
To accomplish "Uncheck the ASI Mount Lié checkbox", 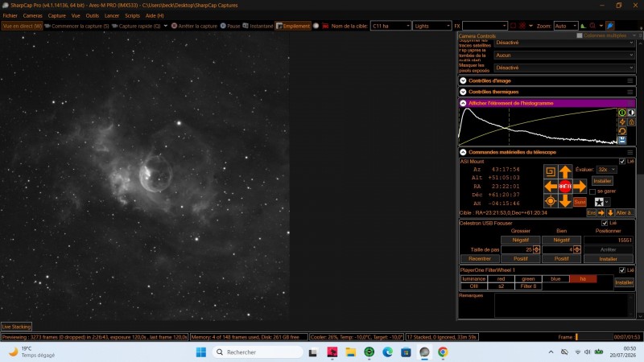I will tap(621, 162).
